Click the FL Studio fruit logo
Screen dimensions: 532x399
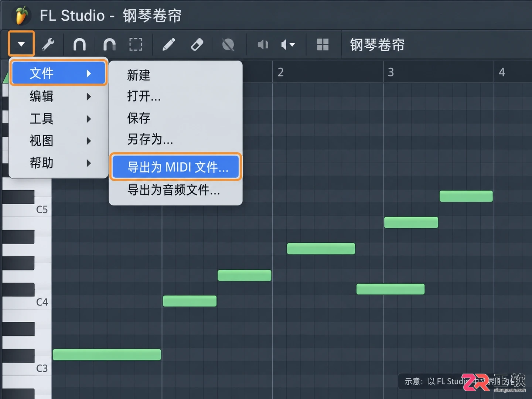[x=22, y=16]
